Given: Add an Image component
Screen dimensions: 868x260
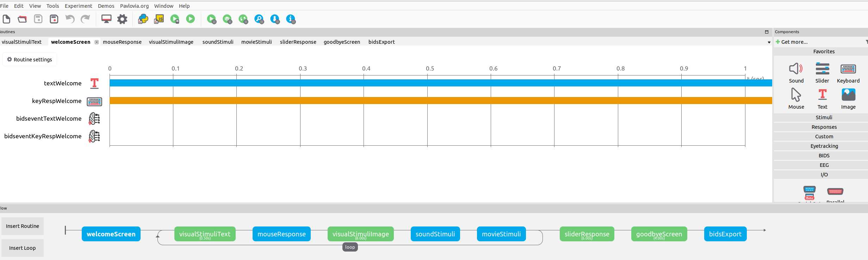Looking at the screenshot, I should (x=848, y=99).
